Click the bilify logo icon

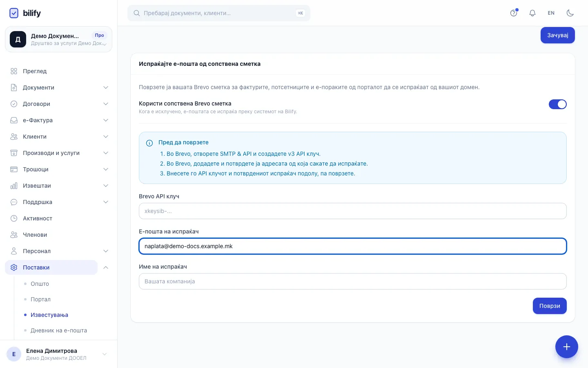(14, 13)
